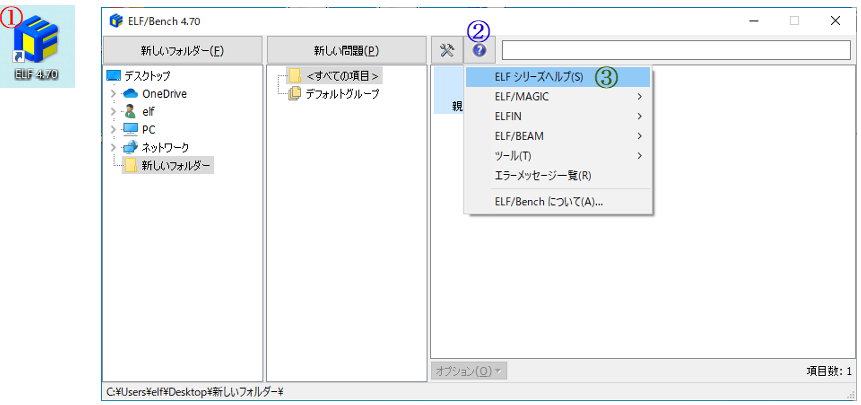Choose ELF シリーズヘルプ(S) from help menu
Viewport: 861px width, 405px height.
(558, 77)
